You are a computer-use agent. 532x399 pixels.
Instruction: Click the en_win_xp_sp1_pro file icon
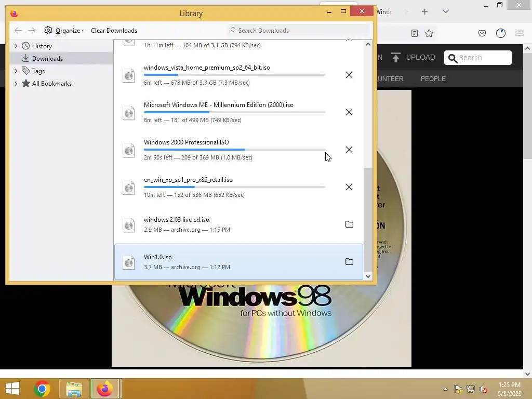click(x=129, y=188)
